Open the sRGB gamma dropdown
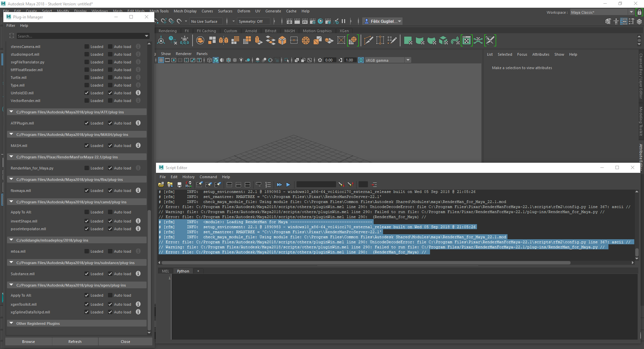Image resolution: width=644 pixels, height=349 pixels. pyautogui.click(x=408, y=60)
